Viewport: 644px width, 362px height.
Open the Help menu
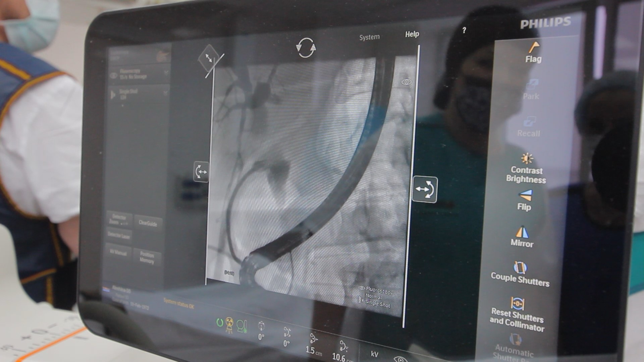[412, 34]
